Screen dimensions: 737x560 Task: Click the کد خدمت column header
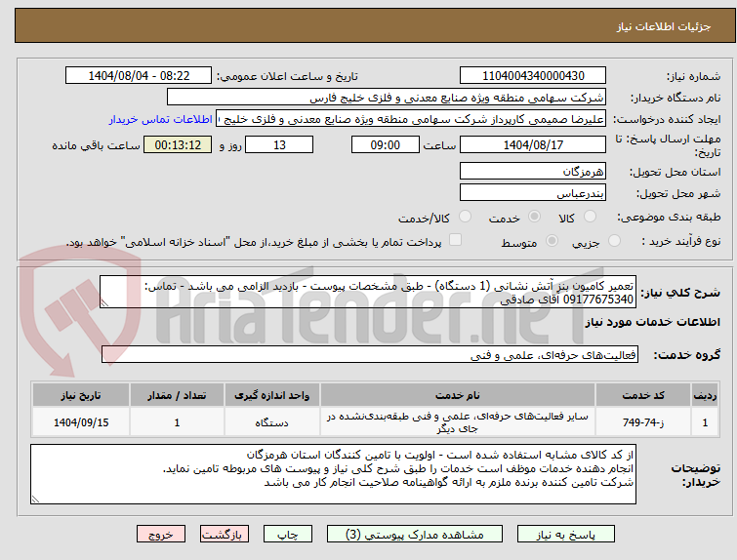642,395
